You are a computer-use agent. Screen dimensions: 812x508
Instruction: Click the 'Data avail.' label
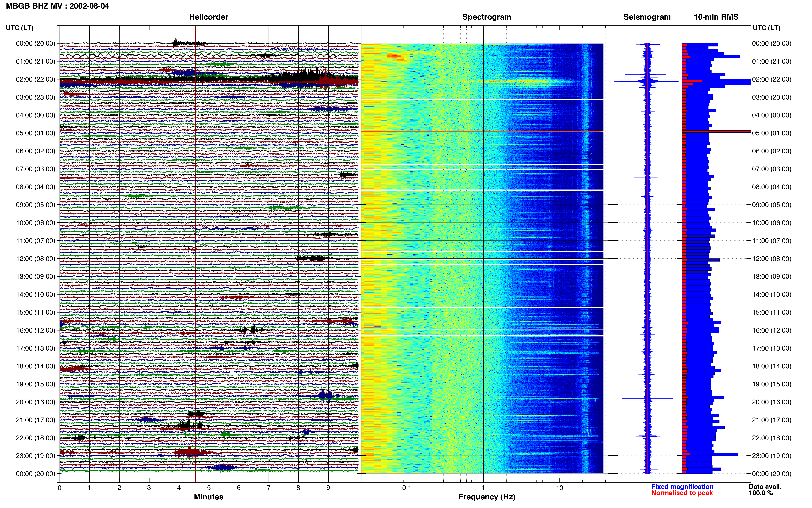click(765, 486)
